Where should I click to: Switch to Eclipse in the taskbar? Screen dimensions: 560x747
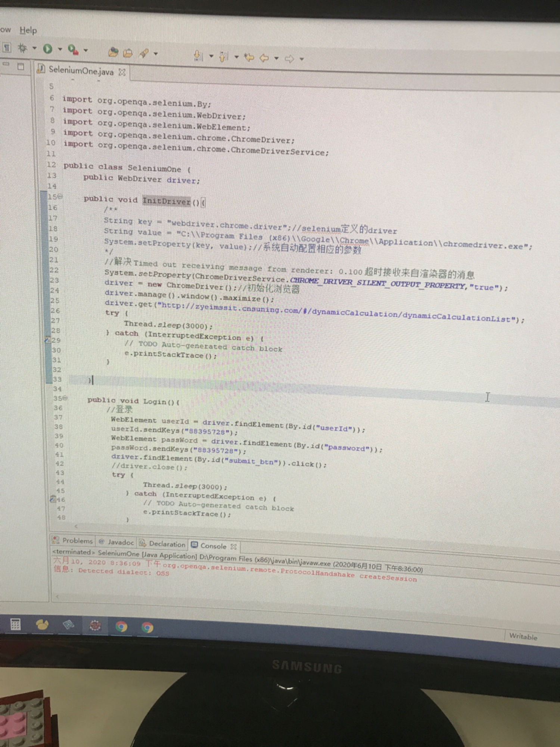click(x=95, y=625)
